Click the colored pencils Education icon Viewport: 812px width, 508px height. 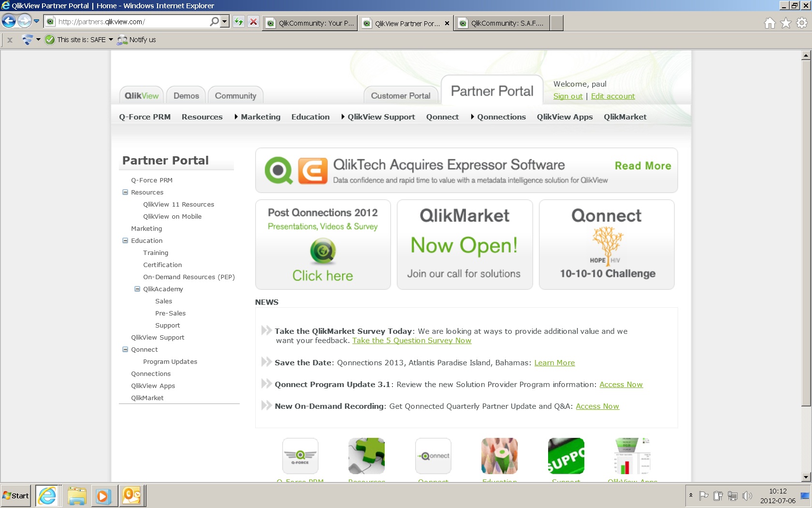pyautogui.click(x=499, y=455)
